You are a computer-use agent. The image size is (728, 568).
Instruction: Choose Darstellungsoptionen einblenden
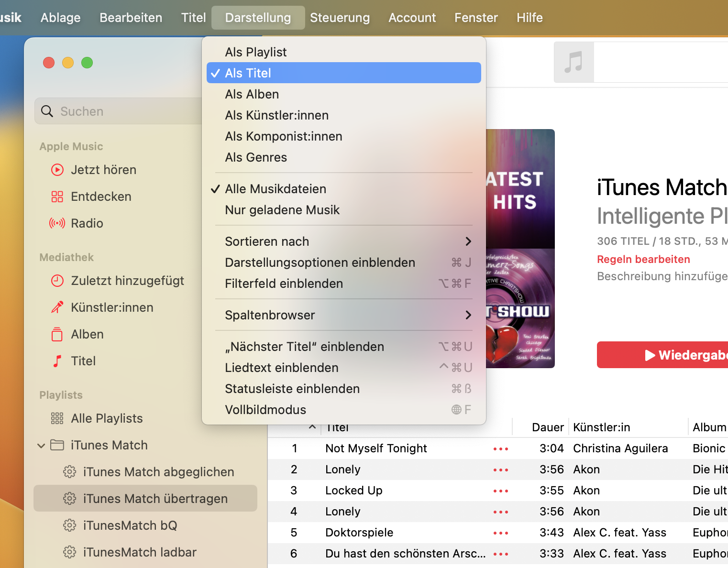(344, 262)
